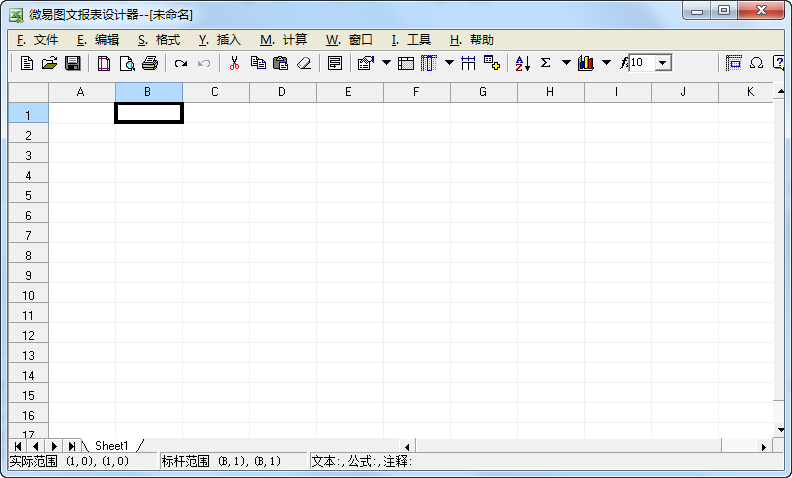Click the Sigma sum icon
Viewport: 792px width, 478px height.
click(x=546, y=63)
